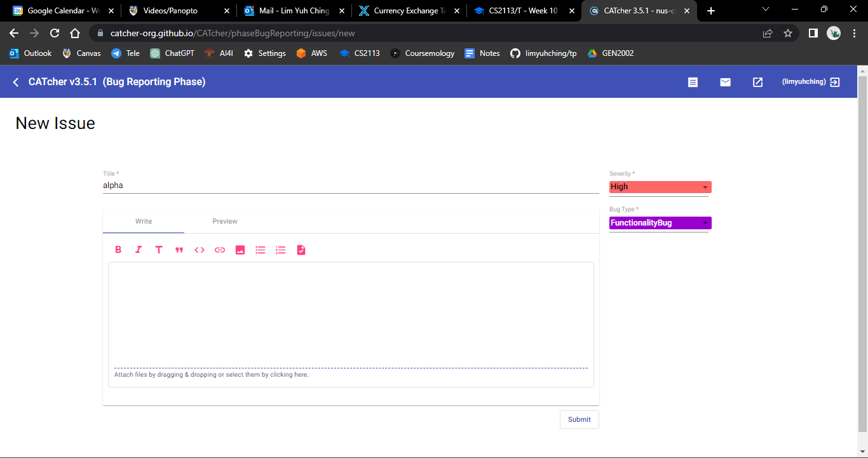Screen dimensions: 868x458
Task: Switch to the Currency Exchange browser tab
Action: coord(409,11)
